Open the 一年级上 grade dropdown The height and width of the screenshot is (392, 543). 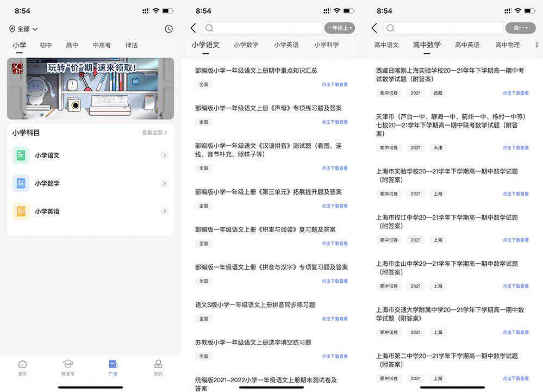tap(339, 28)
